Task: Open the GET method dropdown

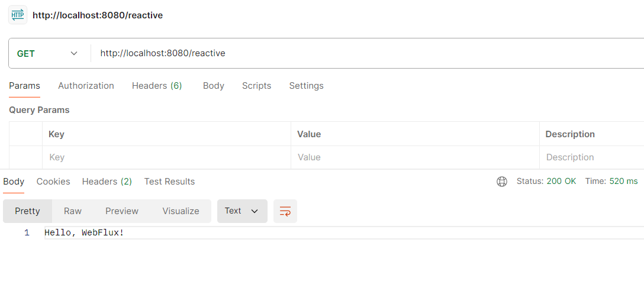Action: coord(48,53)
